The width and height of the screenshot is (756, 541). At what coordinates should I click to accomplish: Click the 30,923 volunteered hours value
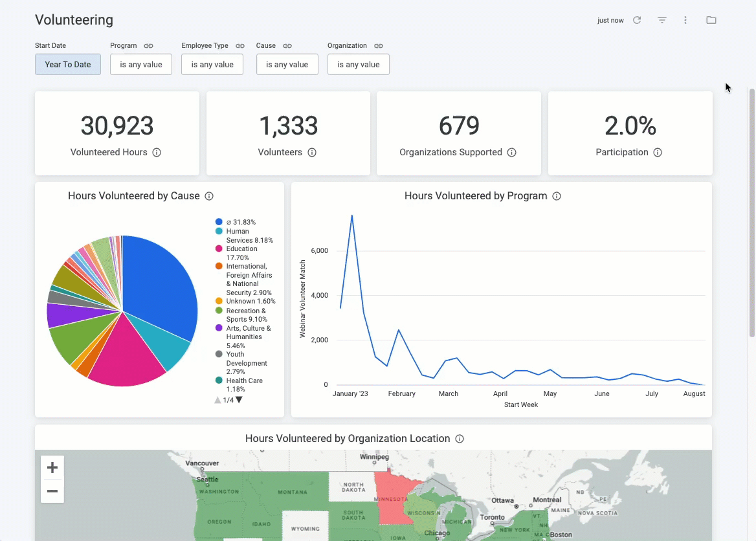click(117, 126)
